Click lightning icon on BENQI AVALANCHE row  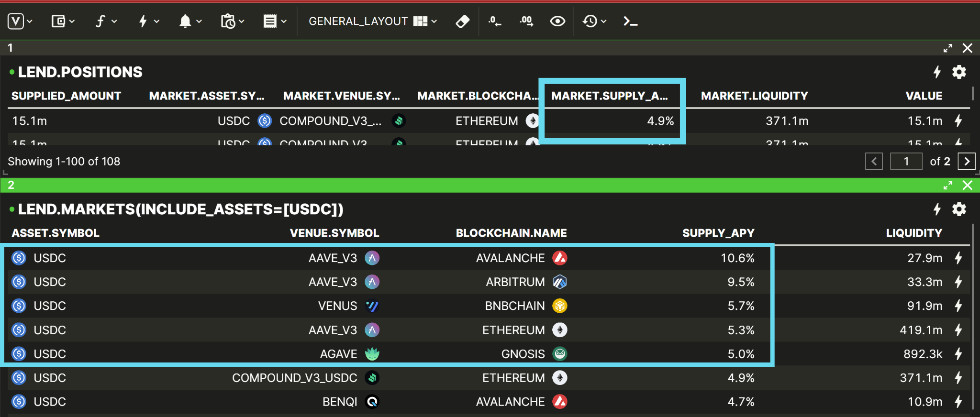[958, 402]
